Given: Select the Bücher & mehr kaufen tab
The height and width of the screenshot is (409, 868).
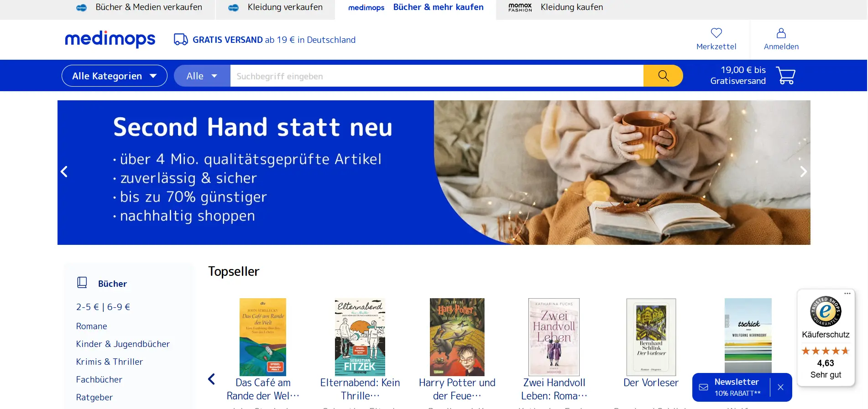Looking at the screenshot, I should [438, 7].
